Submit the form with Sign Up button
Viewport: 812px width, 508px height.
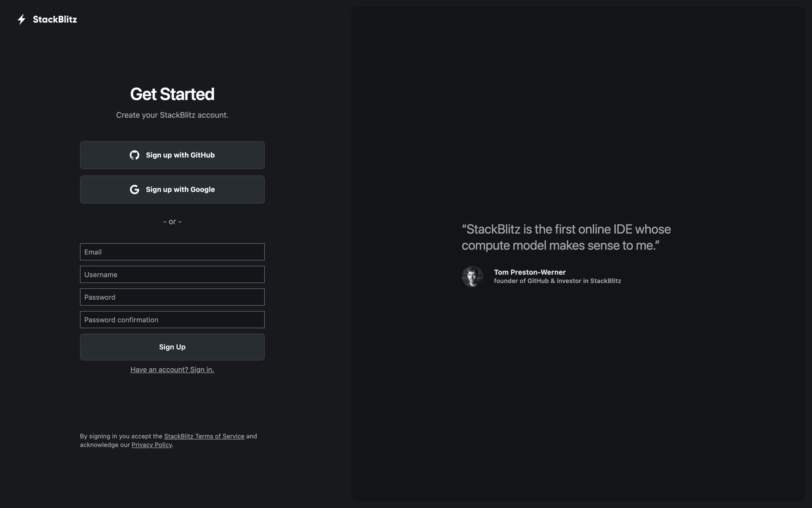click(x=172, y=347)
